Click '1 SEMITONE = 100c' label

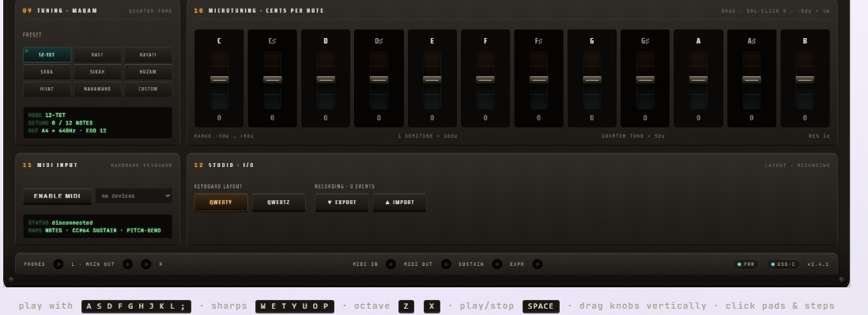[428, 136]
